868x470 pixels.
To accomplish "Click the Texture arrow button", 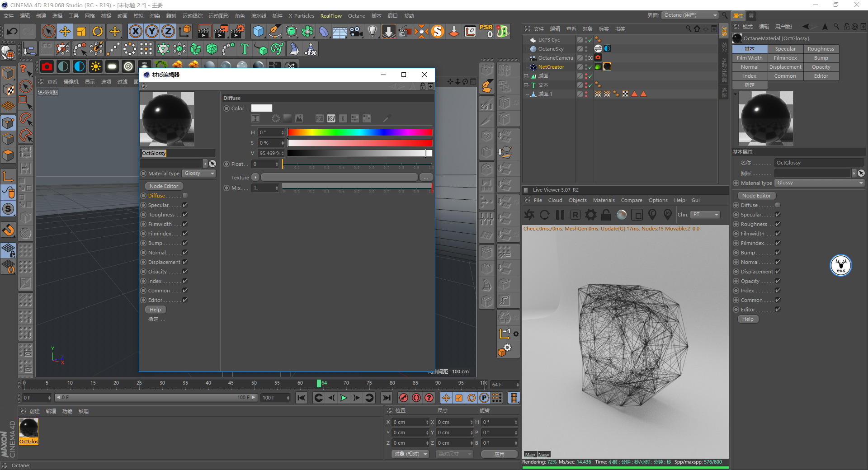I will click(255, 177).
